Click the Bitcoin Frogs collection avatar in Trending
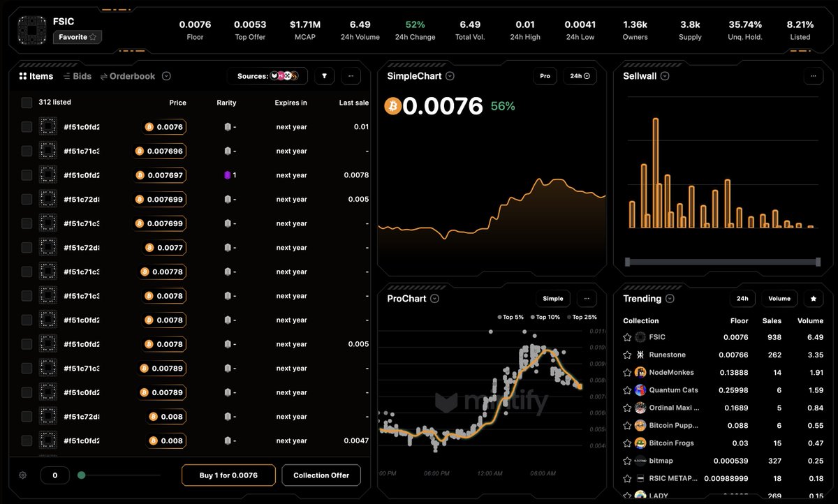The image size is (838, 504). click(x=640, y=443)
